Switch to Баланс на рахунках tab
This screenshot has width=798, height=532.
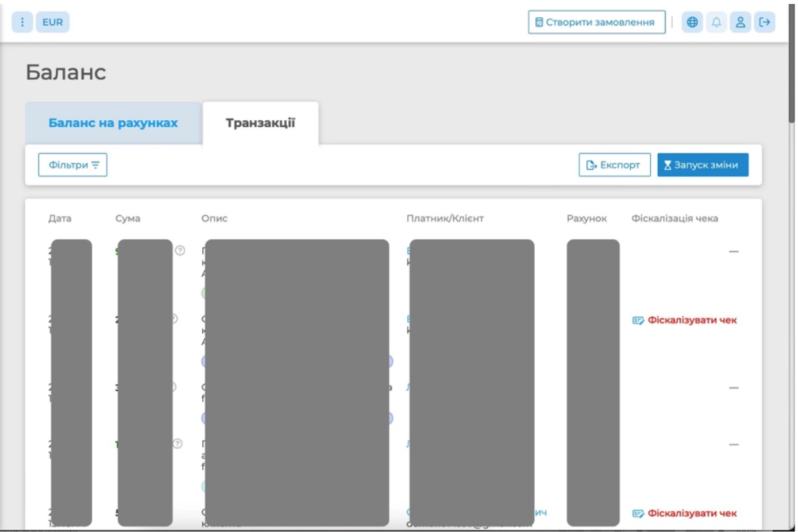click(x=113, y=122)
